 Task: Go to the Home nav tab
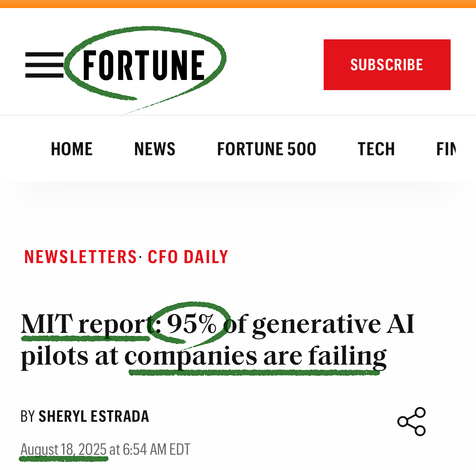72,149
